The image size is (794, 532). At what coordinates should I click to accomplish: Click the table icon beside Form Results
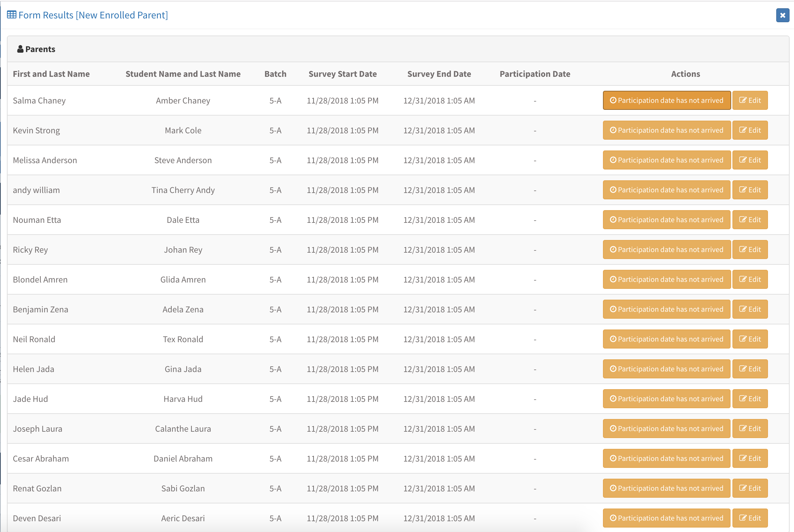pos(11,15)
